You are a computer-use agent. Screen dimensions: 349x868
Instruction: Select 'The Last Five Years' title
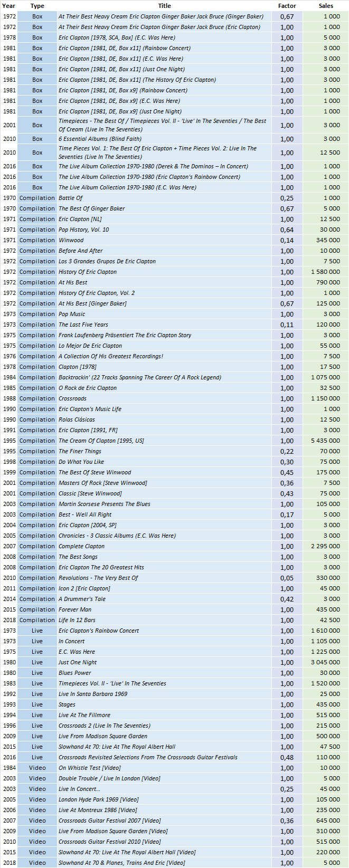click(83, 325)
